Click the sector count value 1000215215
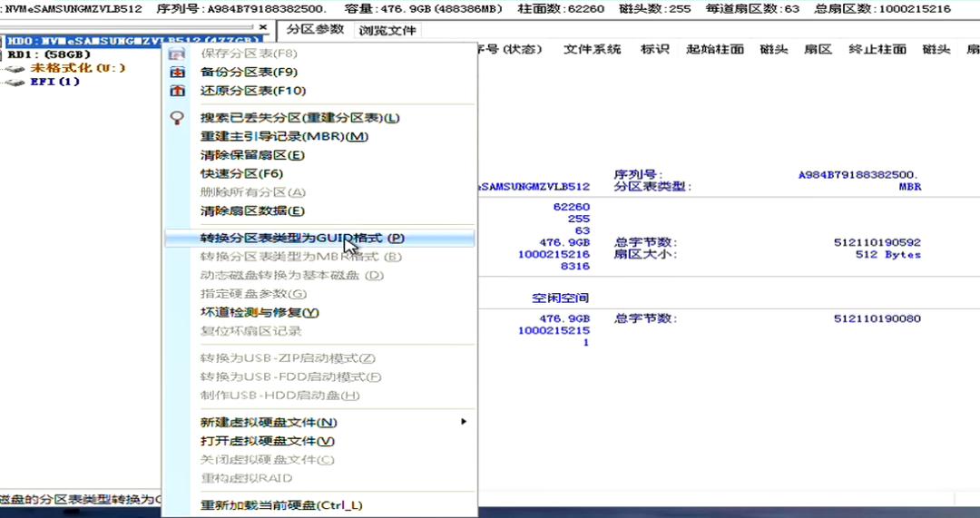This screenshot has width=980, height=518. [554, 330]
